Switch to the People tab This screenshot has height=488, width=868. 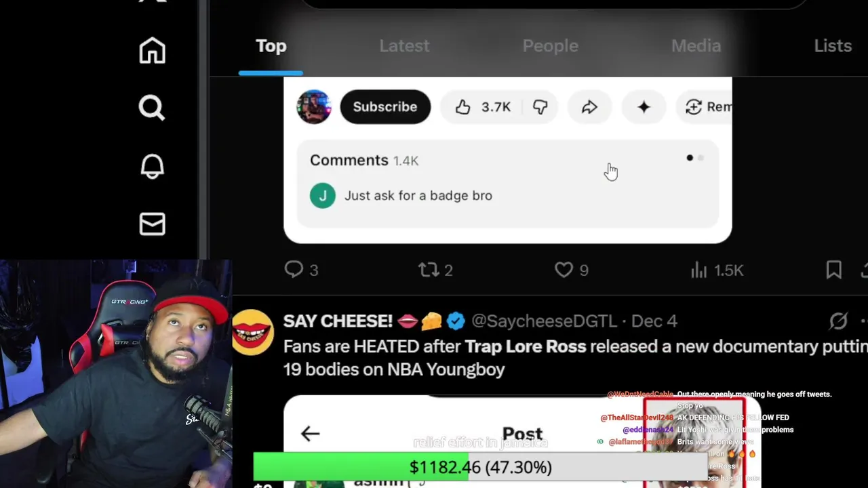tap(550, 46)
